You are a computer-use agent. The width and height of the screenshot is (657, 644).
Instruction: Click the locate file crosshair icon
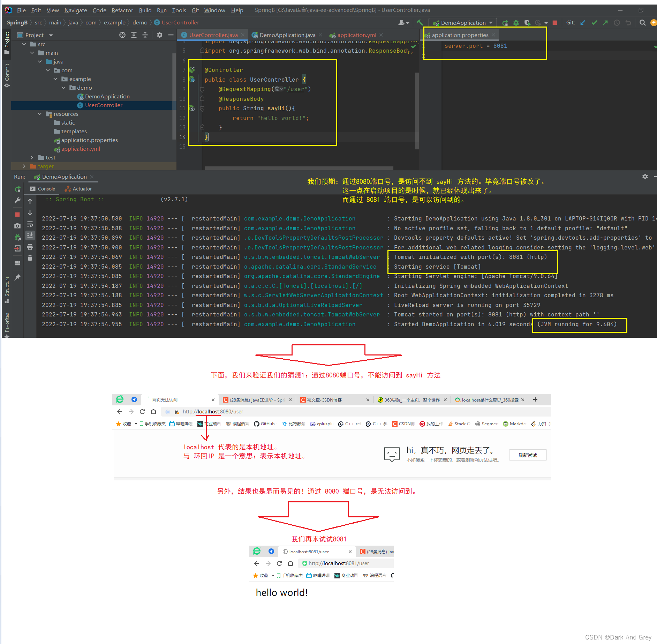click(122, 35)
